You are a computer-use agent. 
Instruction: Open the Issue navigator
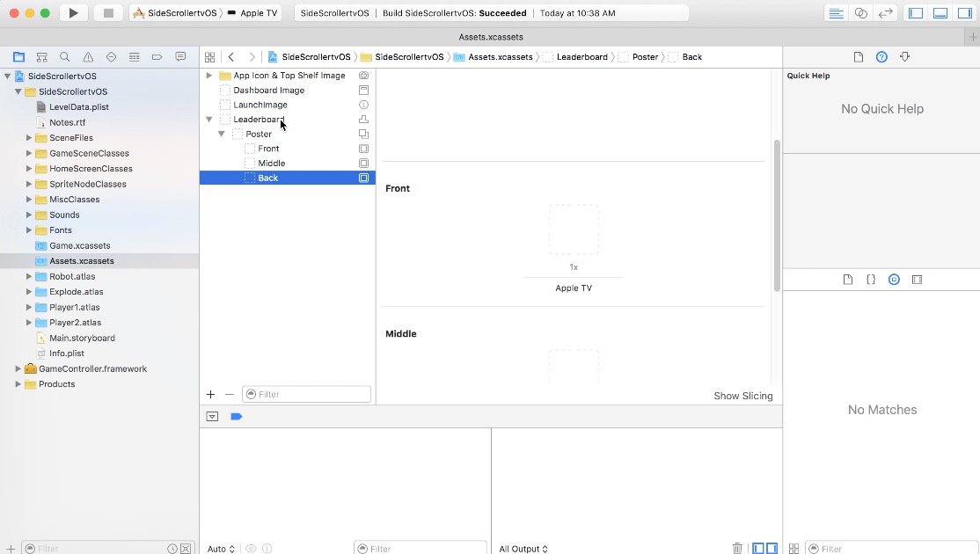click(x=87, y=56)
